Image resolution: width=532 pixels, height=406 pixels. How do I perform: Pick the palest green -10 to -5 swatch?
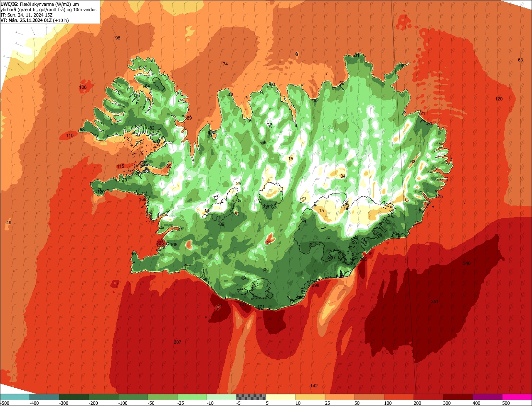(x=221, y=397)
